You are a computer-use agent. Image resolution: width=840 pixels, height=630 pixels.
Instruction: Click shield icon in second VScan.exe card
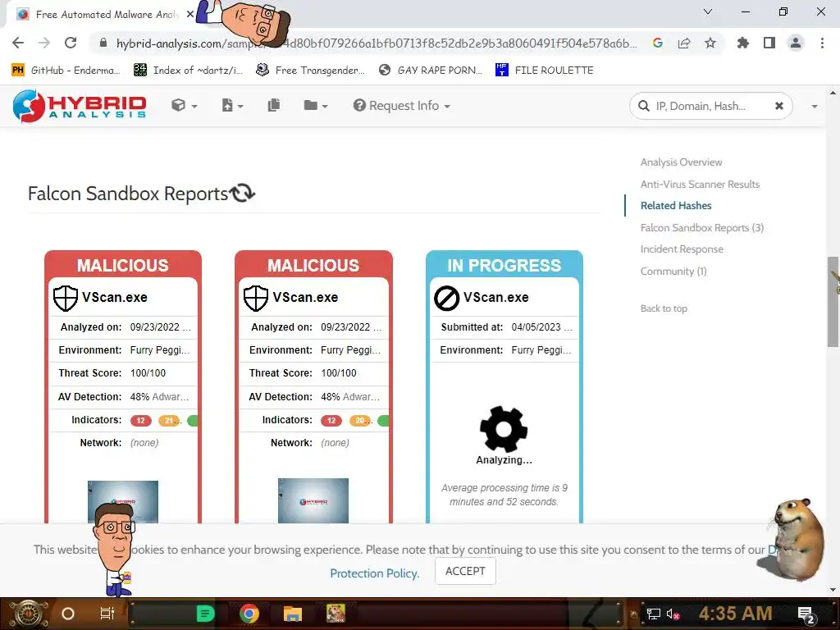click(x=256, y=298)
